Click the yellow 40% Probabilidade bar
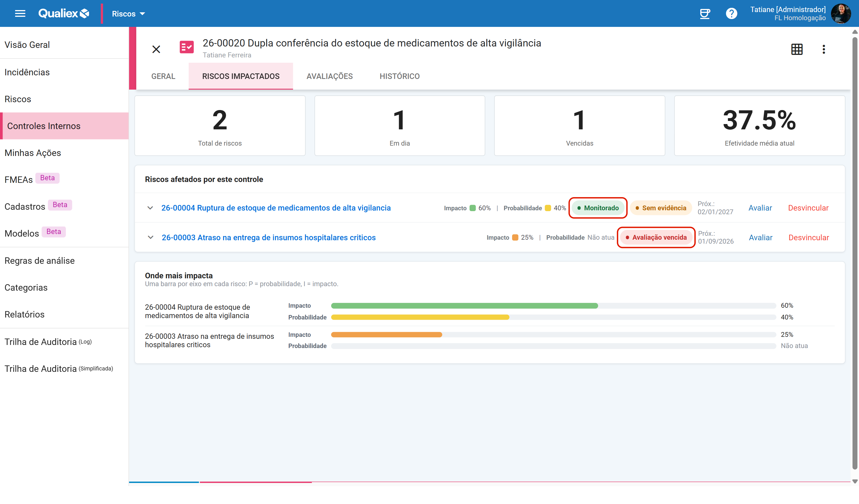Viewport: 859px width, 504px height. (420, 318)
